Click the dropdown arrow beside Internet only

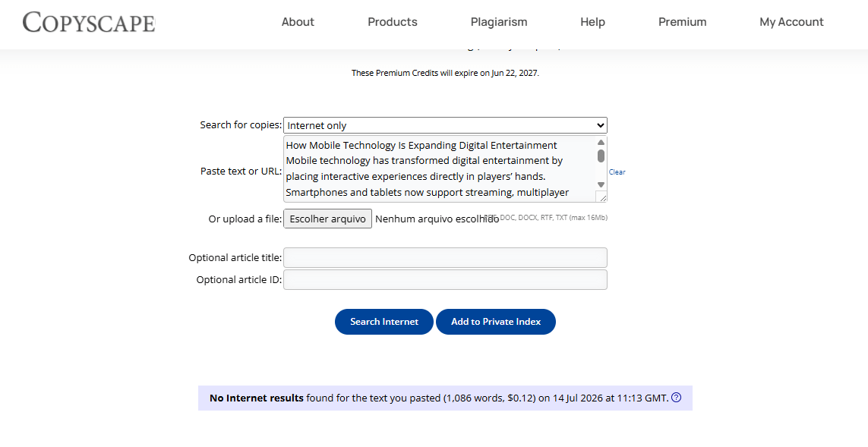(600, 125)
